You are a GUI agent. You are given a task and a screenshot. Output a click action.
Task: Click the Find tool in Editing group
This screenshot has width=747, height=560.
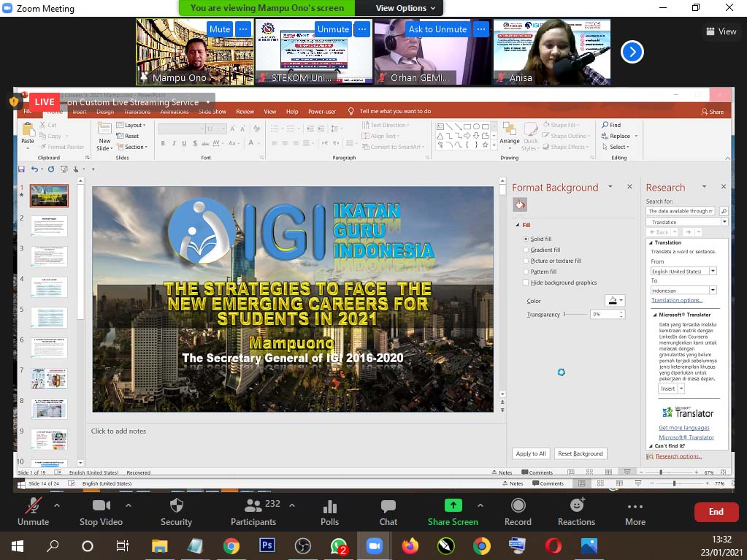click(611, 125)
